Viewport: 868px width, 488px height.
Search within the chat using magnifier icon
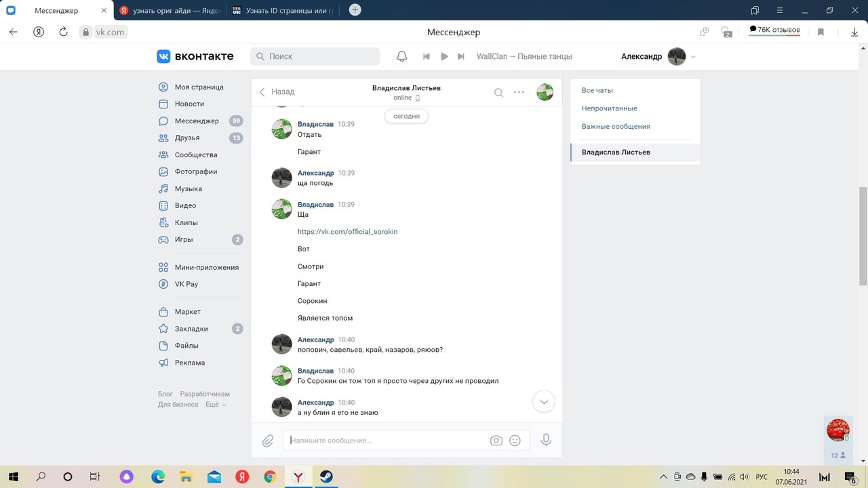498,93
